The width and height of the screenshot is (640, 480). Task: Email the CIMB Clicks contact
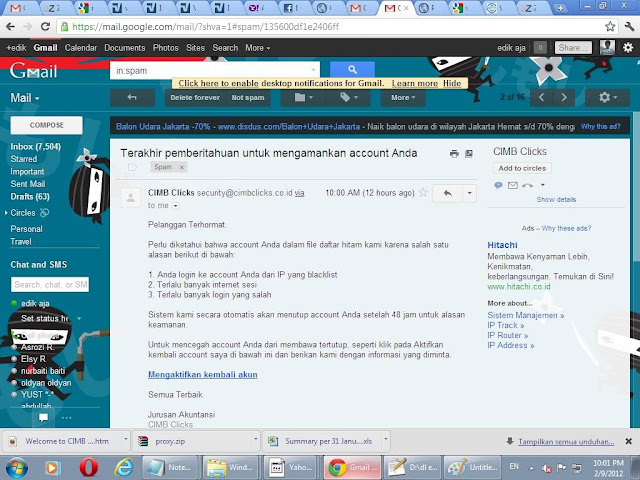[513, 185]
